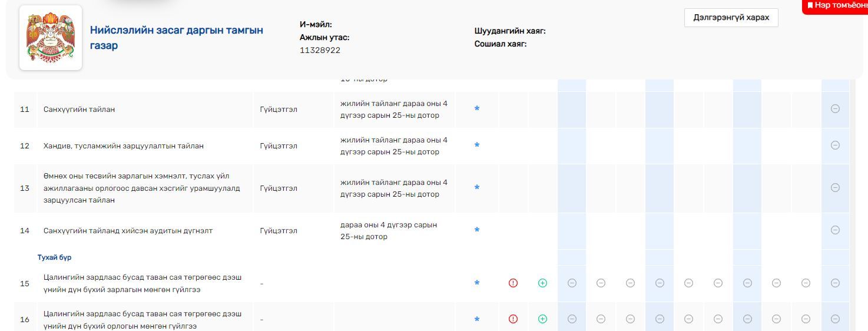Click the minus circle at end of row 13
This screenshot has height=331, width=868.
click(x=835, y=188)
